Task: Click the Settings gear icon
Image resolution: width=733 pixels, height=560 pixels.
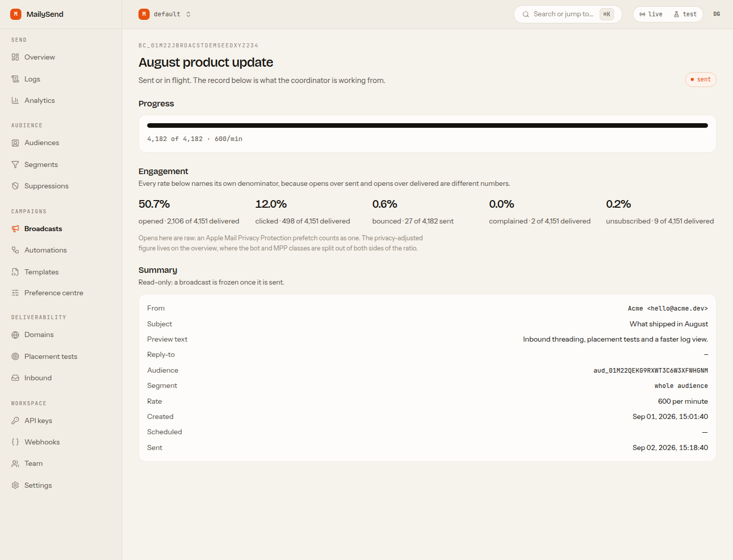Action: point(15,485)
